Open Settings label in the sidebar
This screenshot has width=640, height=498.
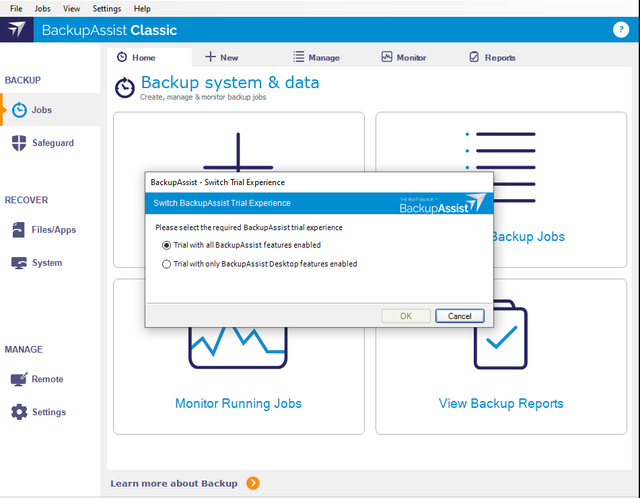49,412
